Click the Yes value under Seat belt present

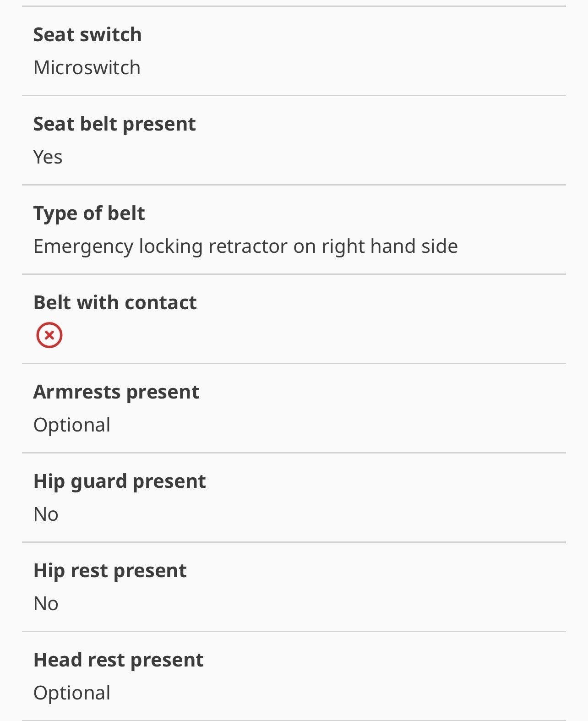click(x=48, y=157)
